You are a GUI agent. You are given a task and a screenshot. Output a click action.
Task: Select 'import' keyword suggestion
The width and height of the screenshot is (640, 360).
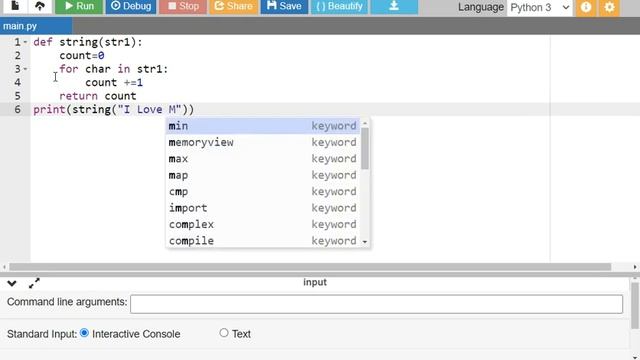tap(262, 208)
